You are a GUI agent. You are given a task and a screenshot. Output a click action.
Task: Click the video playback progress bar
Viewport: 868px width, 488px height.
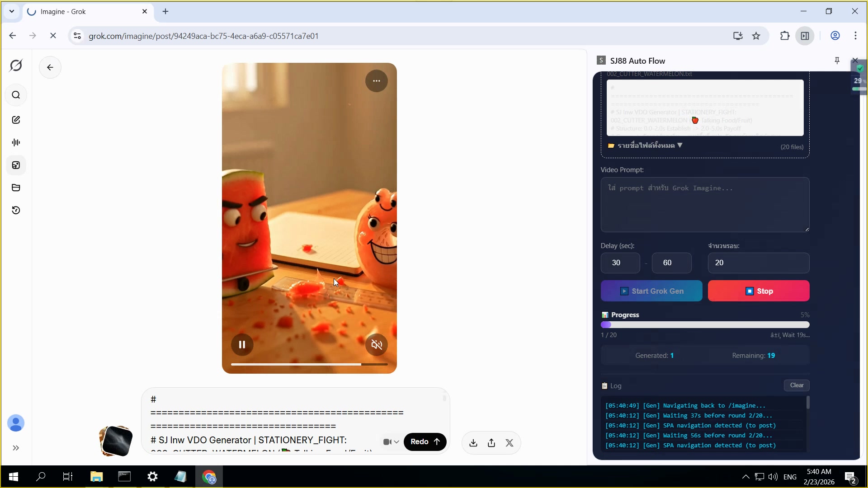pyautogui.click(x=309, y=364)
